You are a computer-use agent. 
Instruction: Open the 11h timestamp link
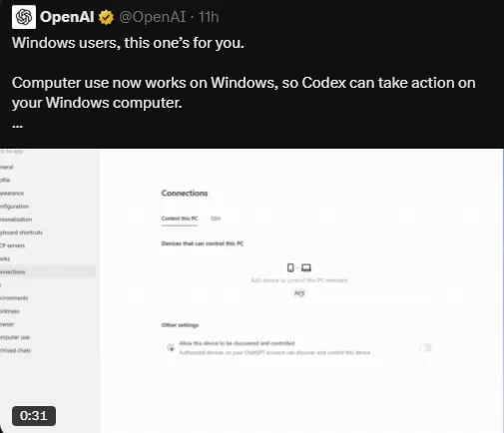[209, 17]
